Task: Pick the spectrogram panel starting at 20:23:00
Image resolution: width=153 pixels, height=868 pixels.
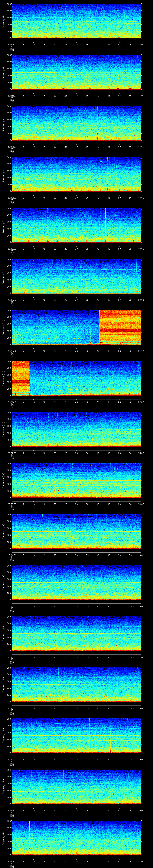Action: coord(76,481)
